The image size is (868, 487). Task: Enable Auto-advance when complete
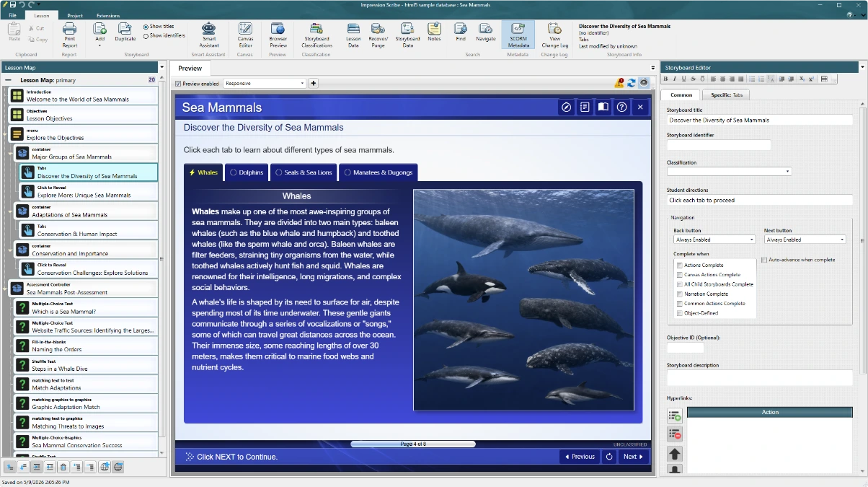point(764,260)
